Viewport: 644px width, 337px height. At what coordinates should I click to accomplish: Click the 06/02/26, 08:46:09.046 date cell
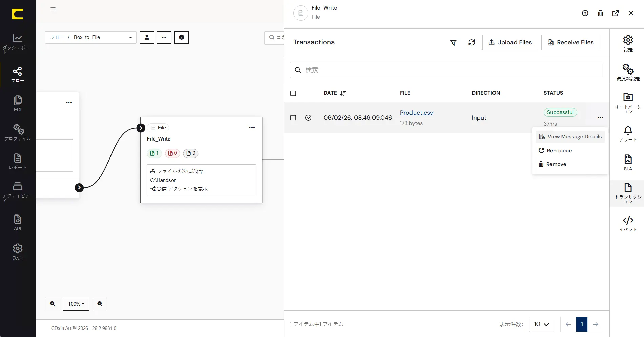coord(358,118)
